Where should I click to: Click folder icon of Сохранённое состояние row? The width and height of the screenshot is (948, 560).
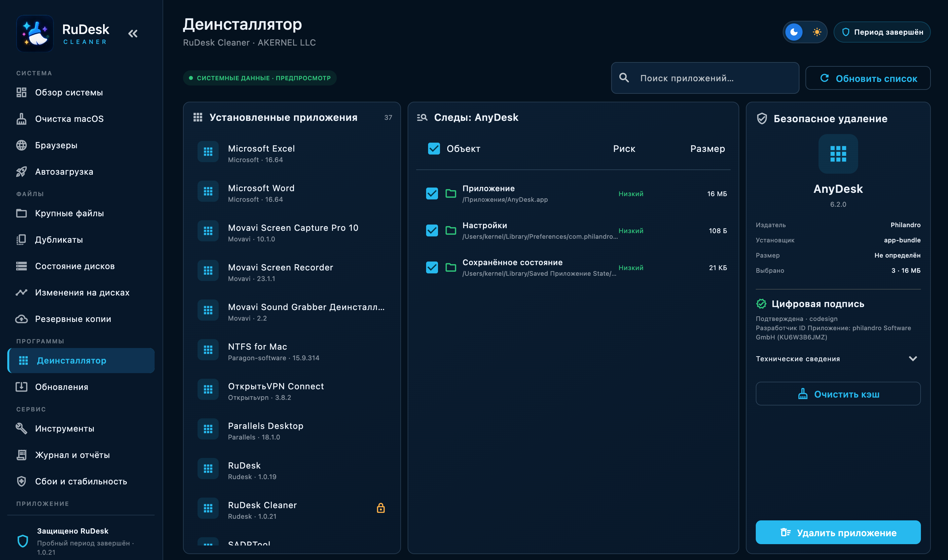point(451,267)
